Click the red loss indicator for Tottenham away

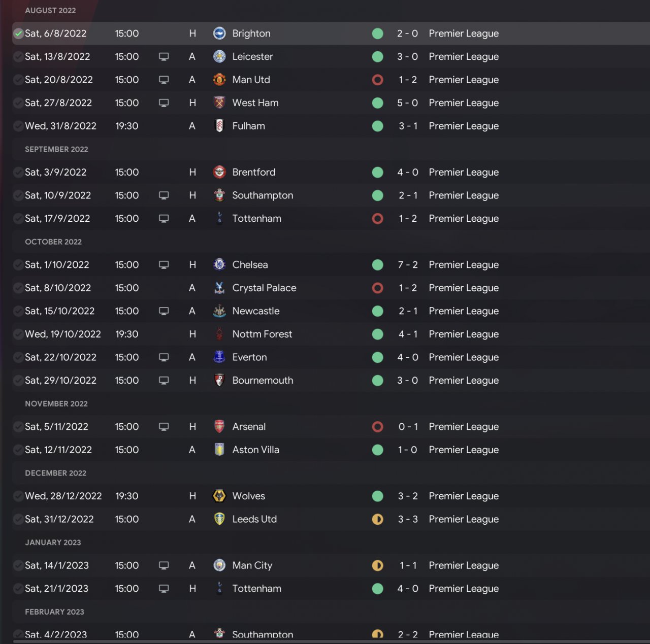tap(377, 219)
